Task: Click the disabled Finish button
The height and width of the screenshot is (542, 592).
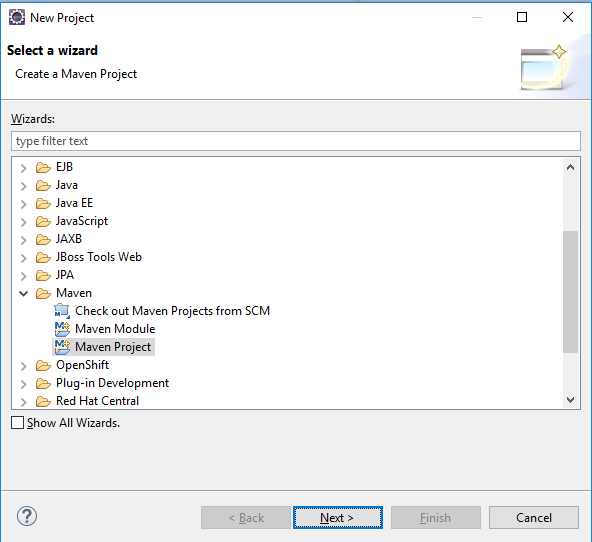Action: coord(436,517)
